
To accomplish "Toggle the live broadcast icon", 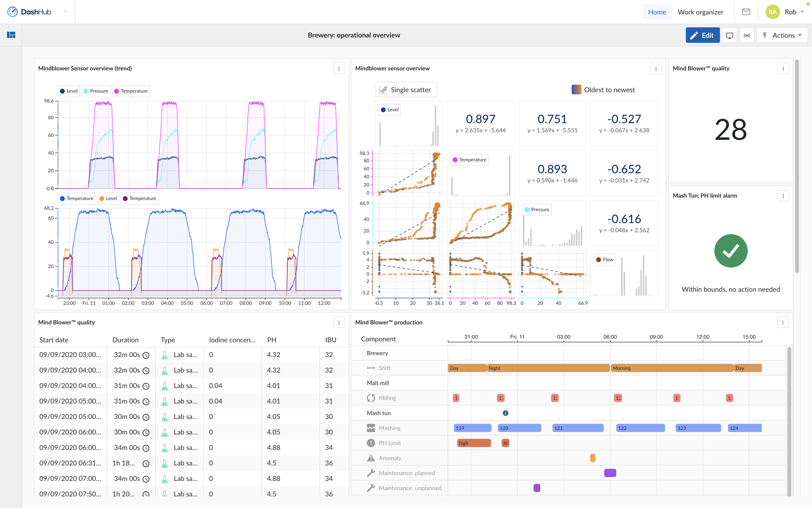I will click(x=747, y=35).
